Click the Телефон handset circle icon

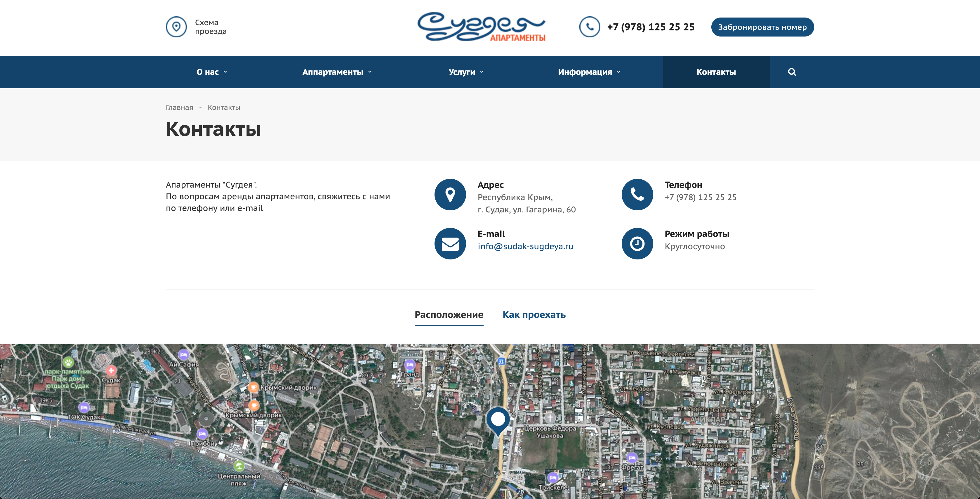pos(637,195)
